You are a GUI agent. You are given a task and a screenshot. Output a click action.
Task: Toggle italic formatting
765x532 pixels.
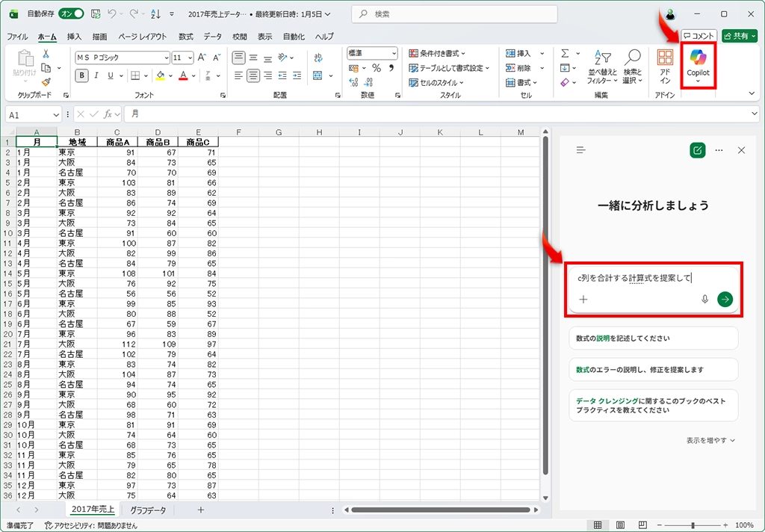pos(96,75)
